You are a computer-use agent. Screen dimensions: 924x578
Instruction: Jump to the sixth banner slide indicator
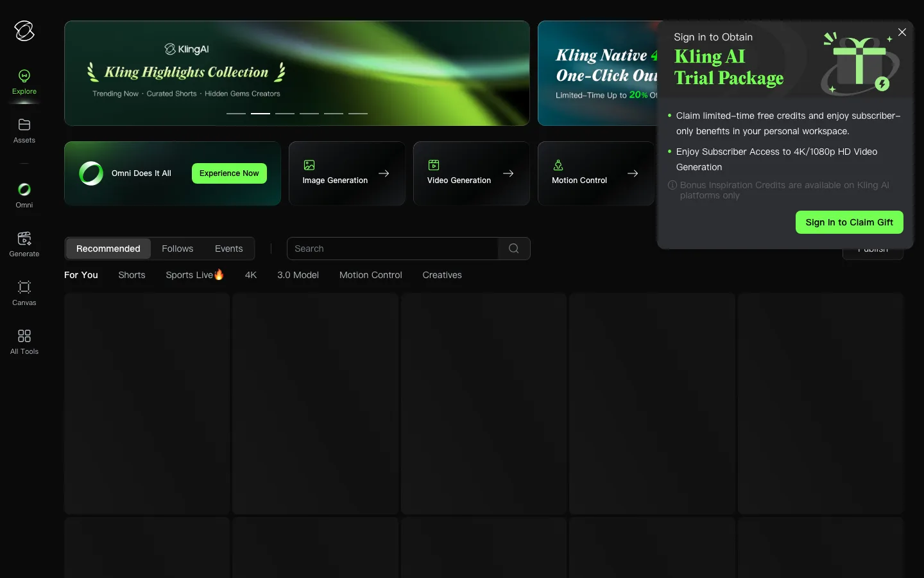click(x=358, y=114)
